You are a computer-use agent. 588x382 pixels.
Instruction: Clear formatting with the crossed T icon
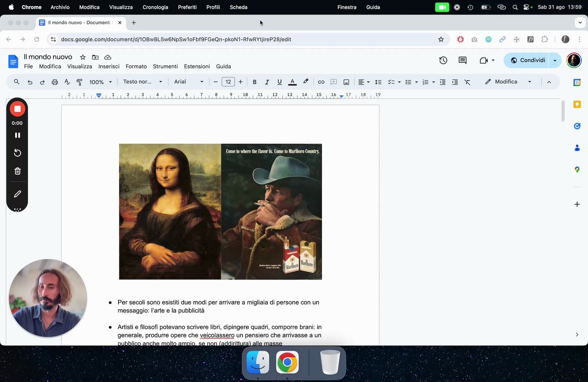[x=467, y=82]
